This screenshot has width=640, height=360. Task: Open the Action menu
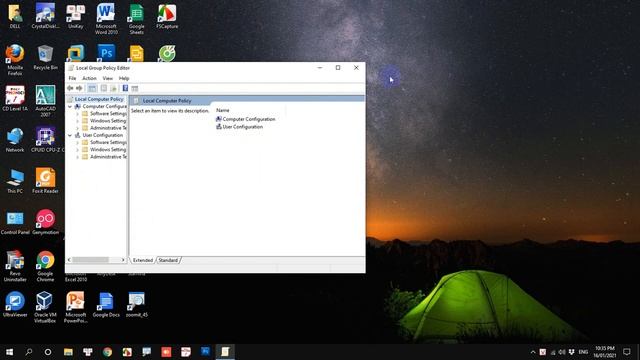[89, 78]
